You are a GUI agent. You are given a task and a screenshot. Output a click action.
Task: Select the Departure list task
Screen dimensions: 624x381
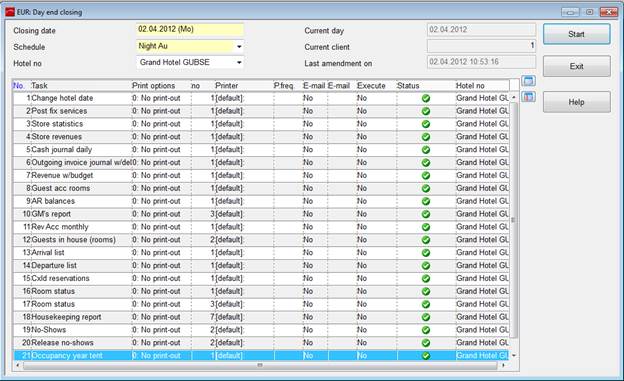point(261,266)
